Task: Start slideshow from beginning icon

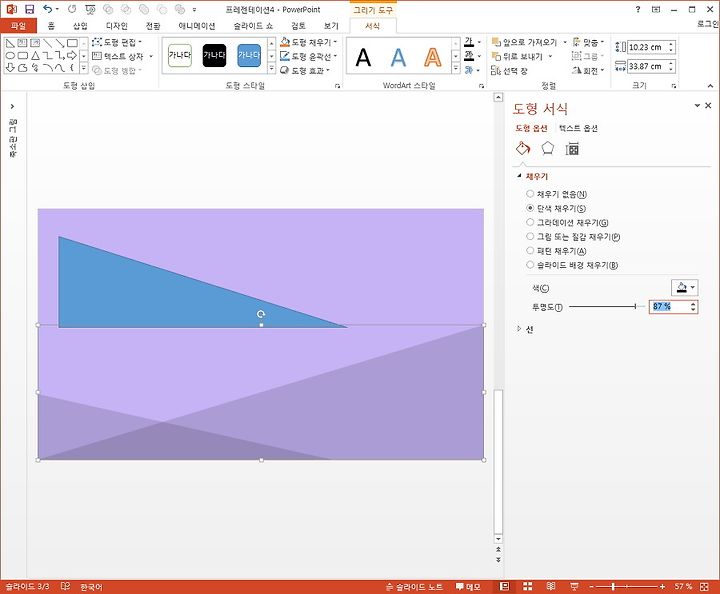Action: pyautogui.click(x=90, y=9)
